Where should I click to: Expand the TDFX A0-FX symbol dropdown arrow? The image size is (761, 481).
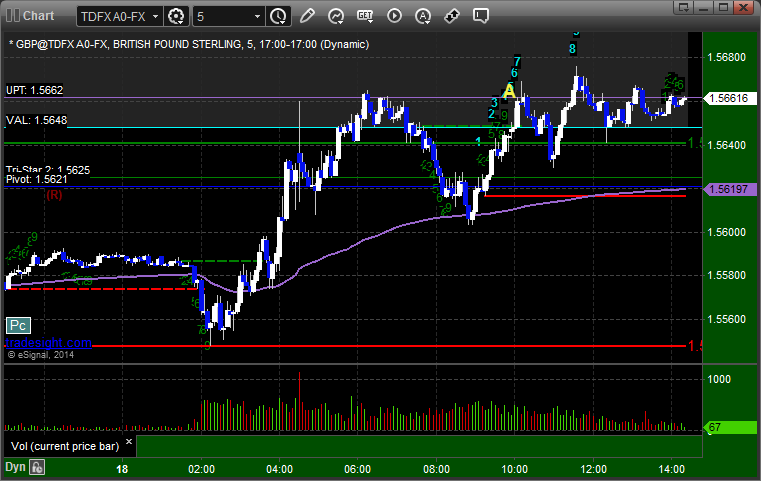pos(155,17)
